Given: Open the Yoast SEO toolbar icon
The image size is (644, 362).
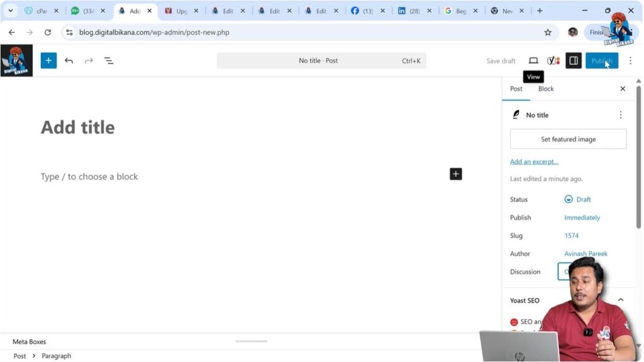Looking at the screenshot, I should 553,61.
